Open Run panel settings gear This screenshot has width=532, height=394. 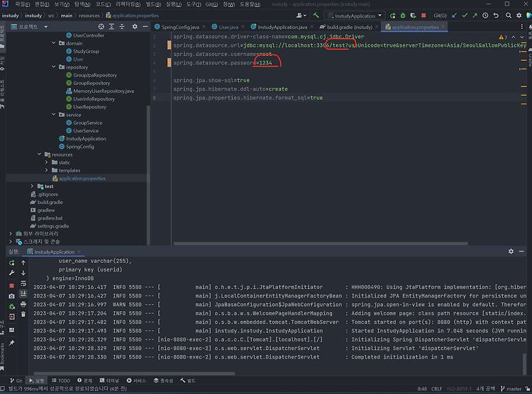click(511, 252)
